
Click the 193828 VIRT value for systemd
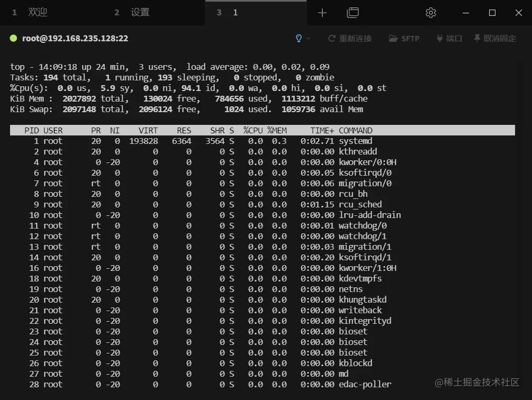[143, 141]
